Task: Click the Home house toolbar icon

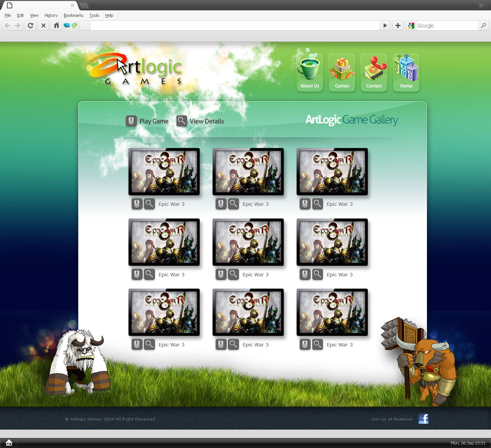Action: (x=56, y=26)
